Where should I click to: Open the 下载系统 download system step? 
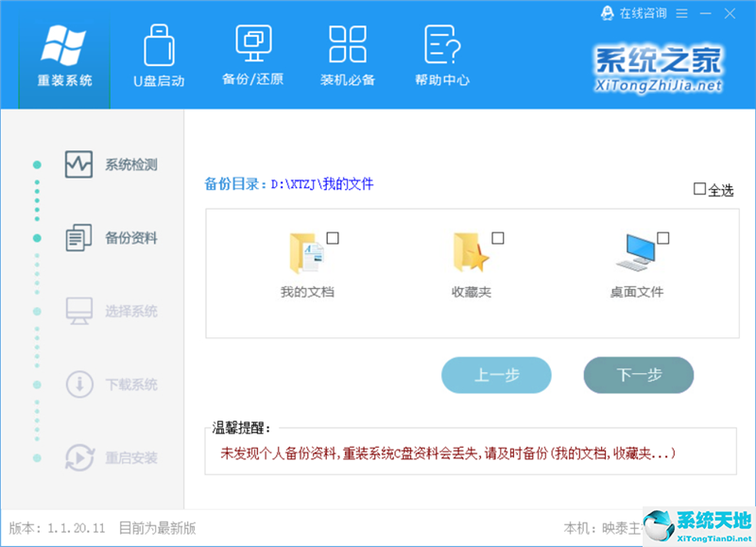pos(79,385)
